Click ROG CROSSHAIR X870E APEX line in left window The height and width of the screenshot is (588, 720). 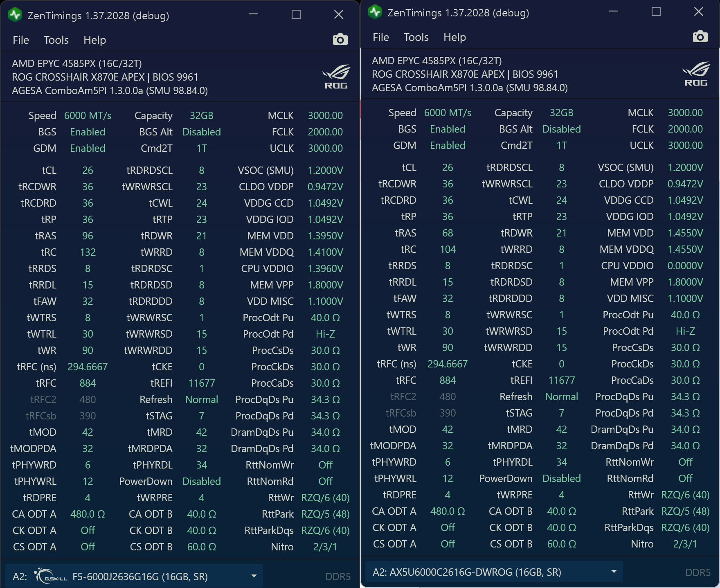105,77
